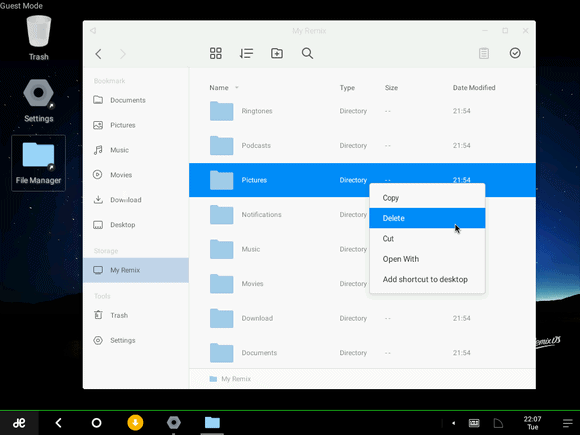
Task: Enable multi-select with checkmark circle icon
Action: coord(515,53)
